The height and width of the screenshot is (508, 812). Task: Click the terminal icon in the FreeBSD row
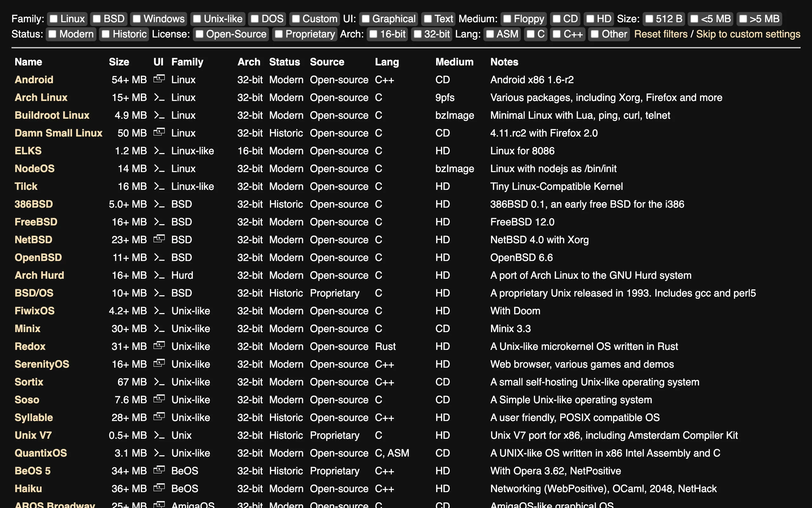click(x=159, y=222)
